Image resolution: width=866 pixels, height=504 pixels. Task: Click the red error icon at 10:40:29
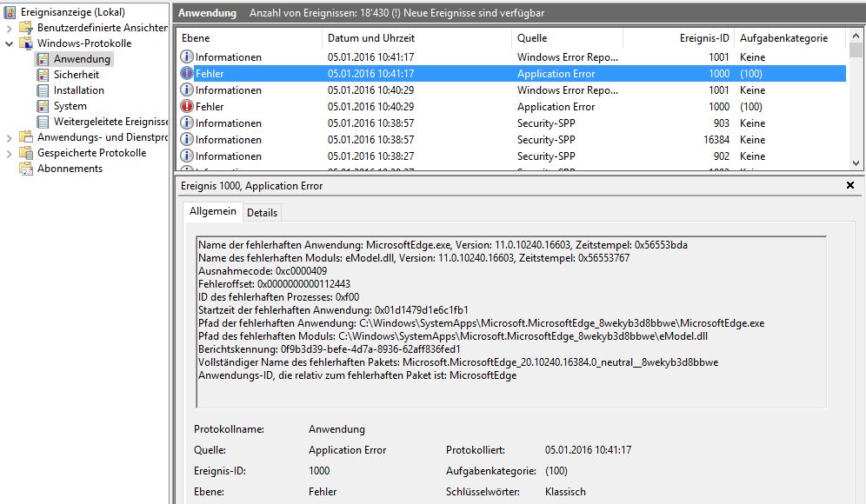(186, 107)
